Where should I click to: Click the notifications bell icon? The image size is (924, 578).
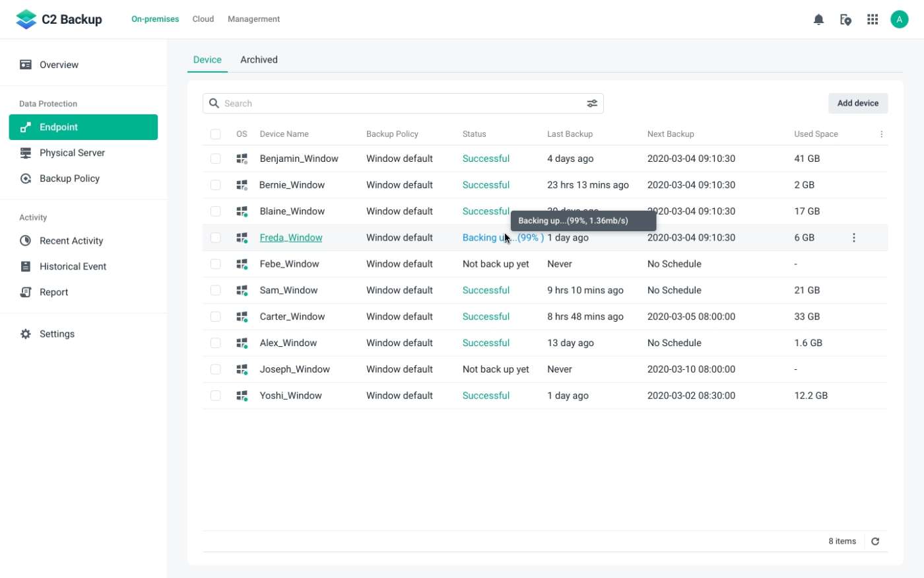pyautogui.click(x=818, y=19)
